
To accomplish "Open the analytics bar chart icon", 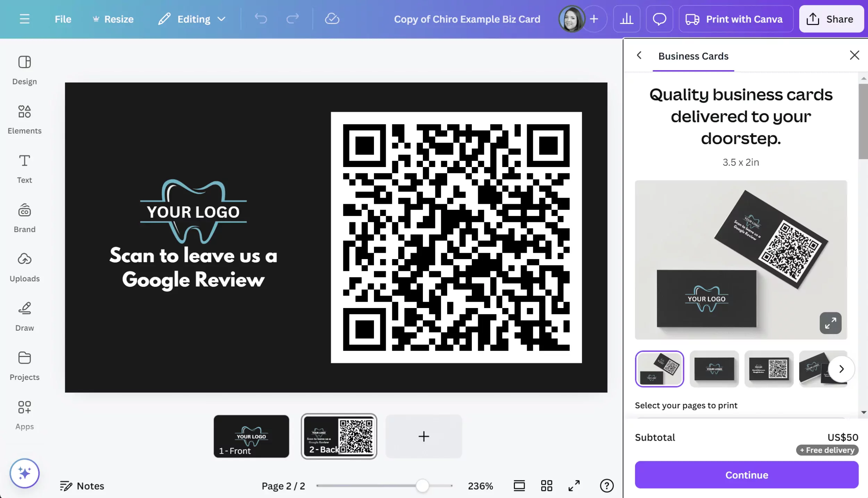I will [x=626, y=19].
